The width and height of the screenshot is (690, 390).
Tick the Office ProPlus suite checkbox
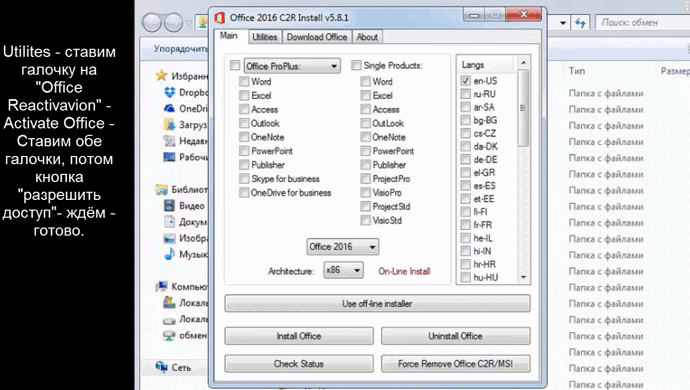pos(235,66)
